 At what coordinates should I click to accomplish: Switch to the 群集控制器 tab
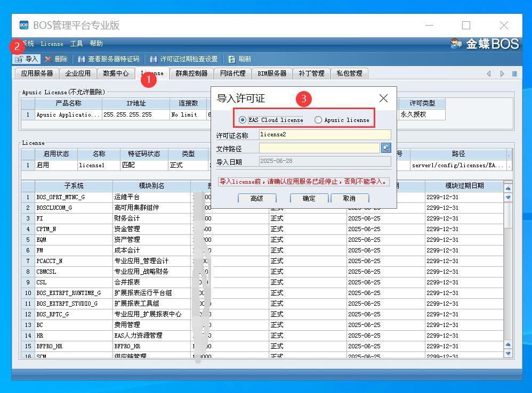(x=191, y=73)
